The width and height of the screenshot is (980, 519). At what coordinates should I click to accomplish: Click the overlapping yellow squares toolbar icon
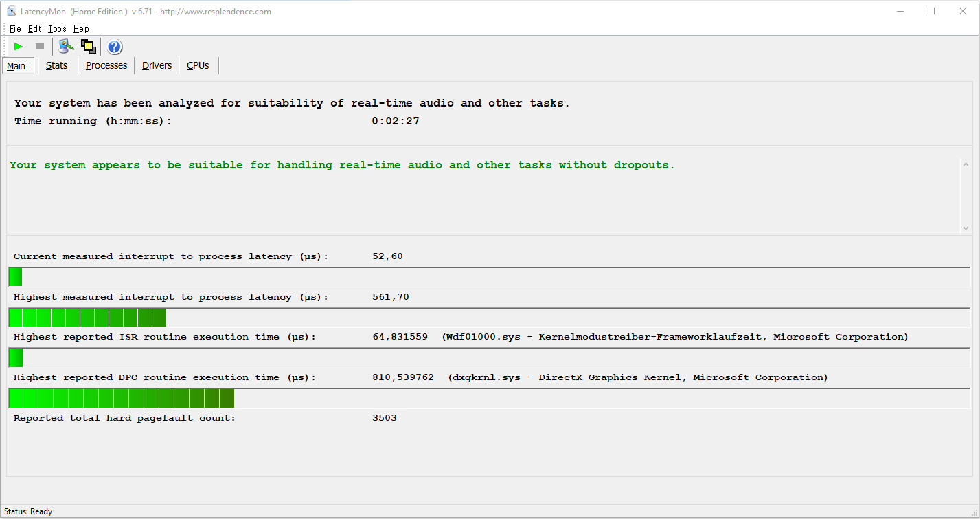tap(88, 47)
